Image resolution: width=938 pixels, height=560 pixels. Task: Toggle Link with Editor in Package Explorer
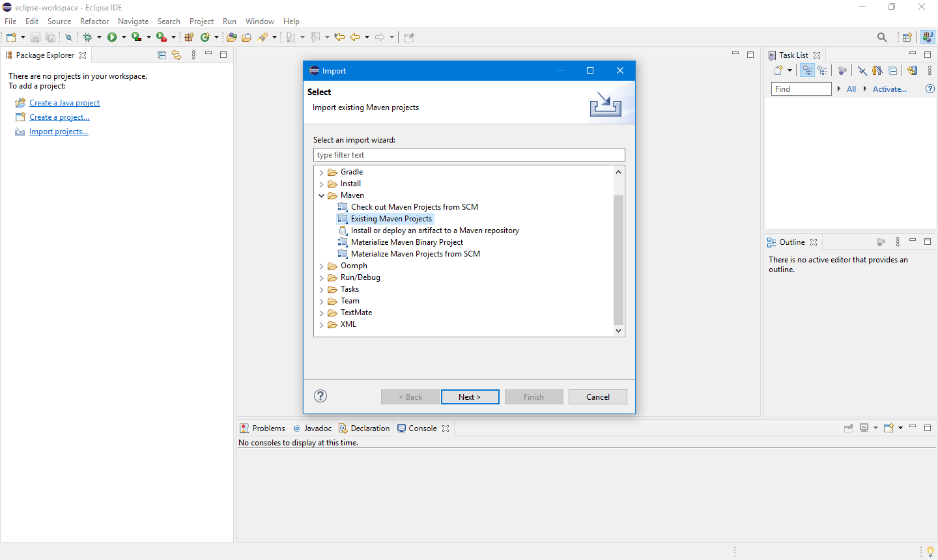[x=177, y=55]
